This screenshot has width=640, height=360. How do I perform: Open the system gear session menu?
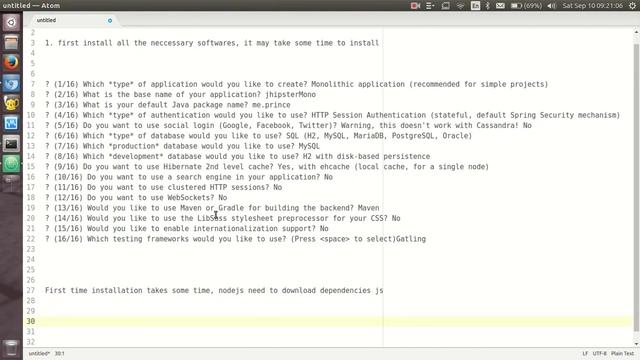tap(632, 6)
